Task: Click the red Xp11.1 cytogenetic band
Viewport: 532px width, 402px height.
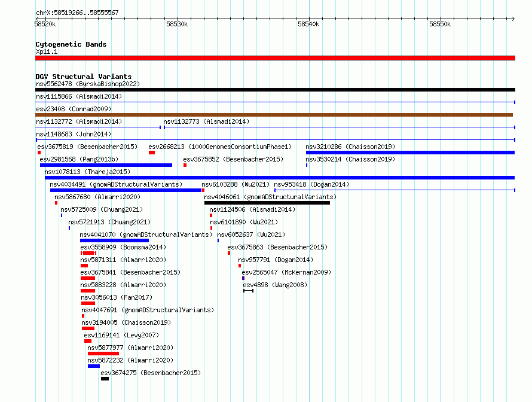Action: coord(275,58)
